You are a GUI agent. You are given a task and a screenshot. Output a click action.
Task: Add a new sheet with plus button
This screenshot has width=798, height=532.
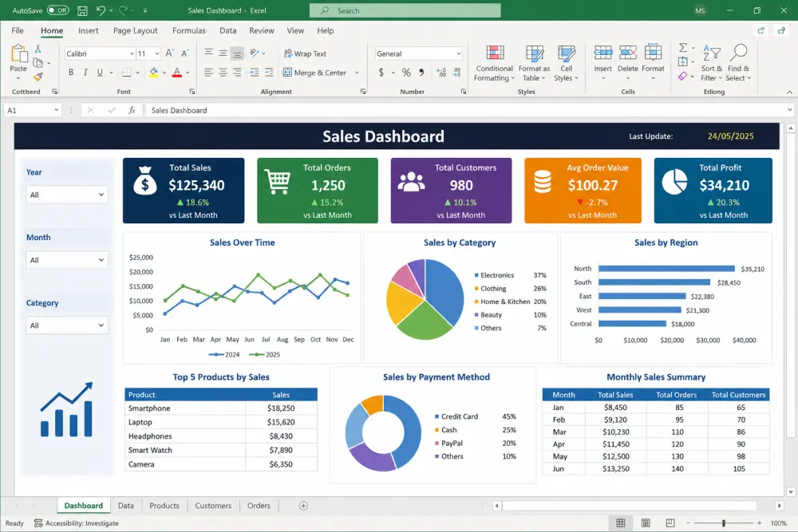point(303,506)
